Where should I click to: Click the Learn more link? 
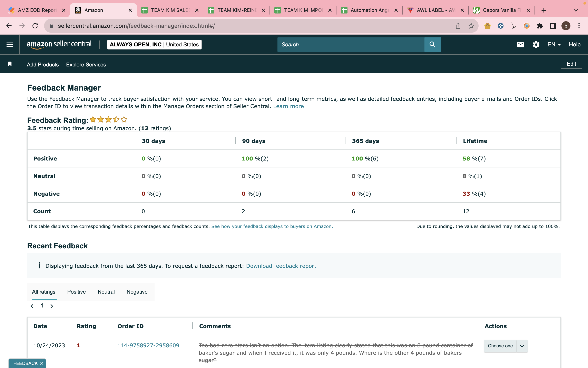288,106
